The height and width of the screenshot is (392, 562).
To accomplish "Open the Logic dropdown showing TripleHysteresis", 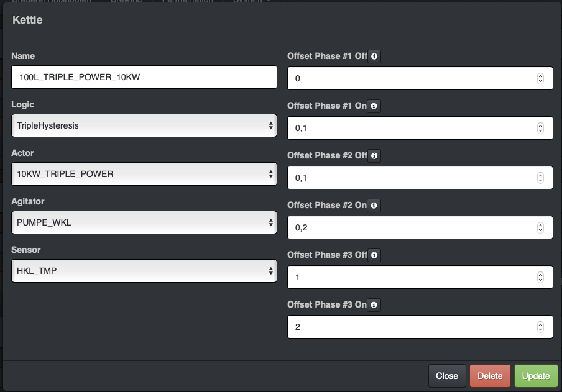I will [144, 125].
